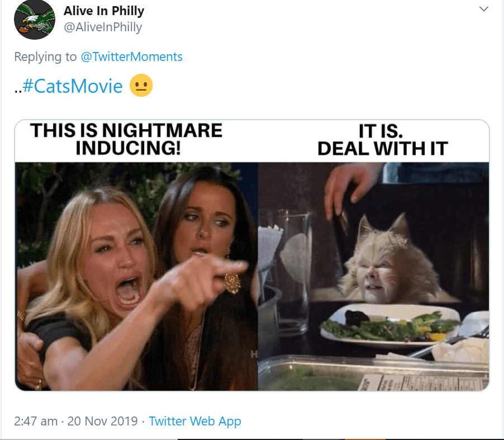Click the "Replying to" label text

47,56
